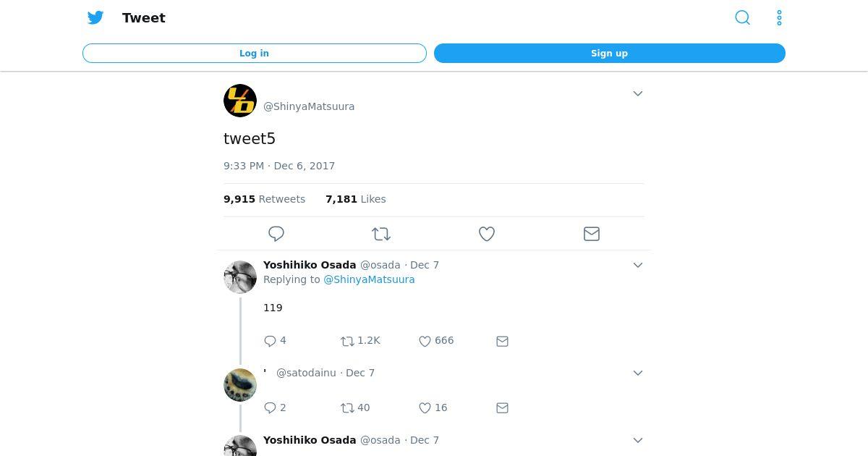
Task: Open the search magnifier icon
Action: pyautogui.click(x=742, y=17)
